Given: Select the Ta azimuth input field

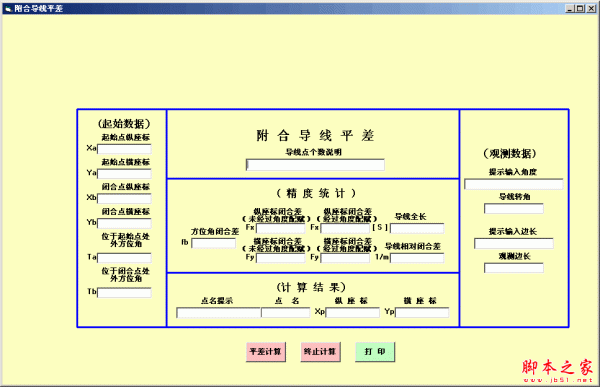Looking at the screenshot, I should click(124, 258).
